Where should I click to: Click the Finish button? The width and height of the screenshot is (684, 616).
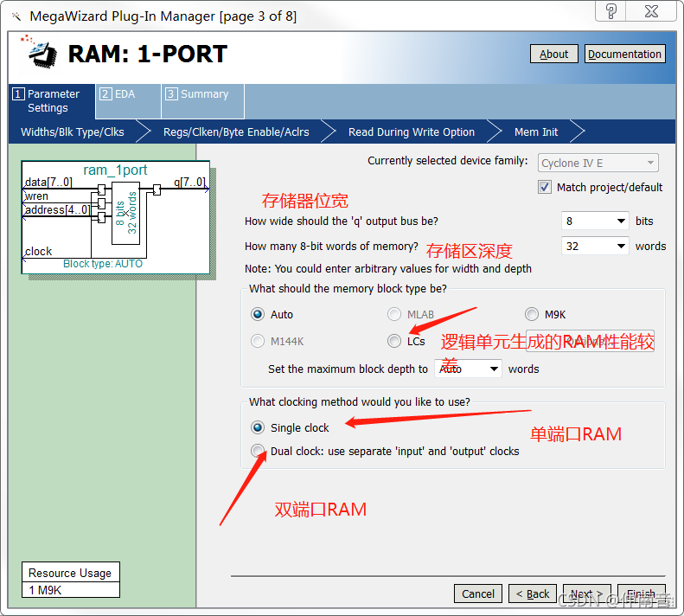[642, 594]
